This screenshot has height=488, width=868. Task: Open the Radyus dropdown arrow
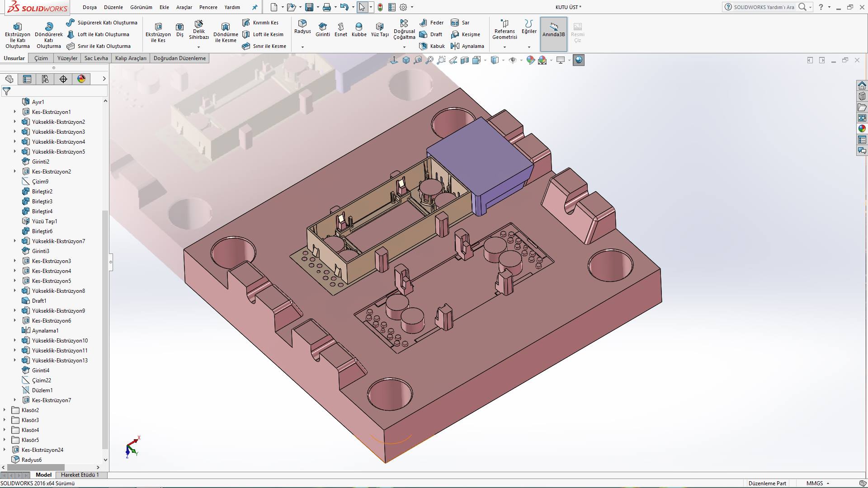click(302, 47)
